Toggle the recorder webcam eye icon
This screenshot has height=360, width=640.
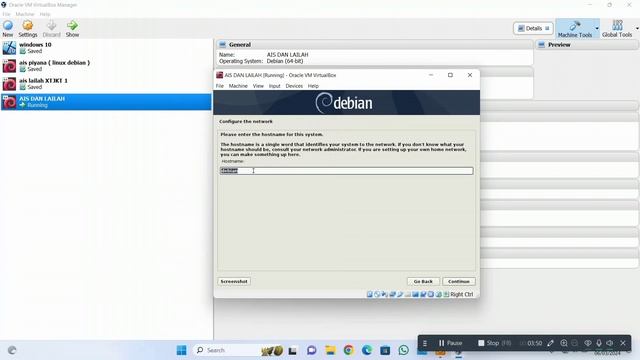point(588,343)
